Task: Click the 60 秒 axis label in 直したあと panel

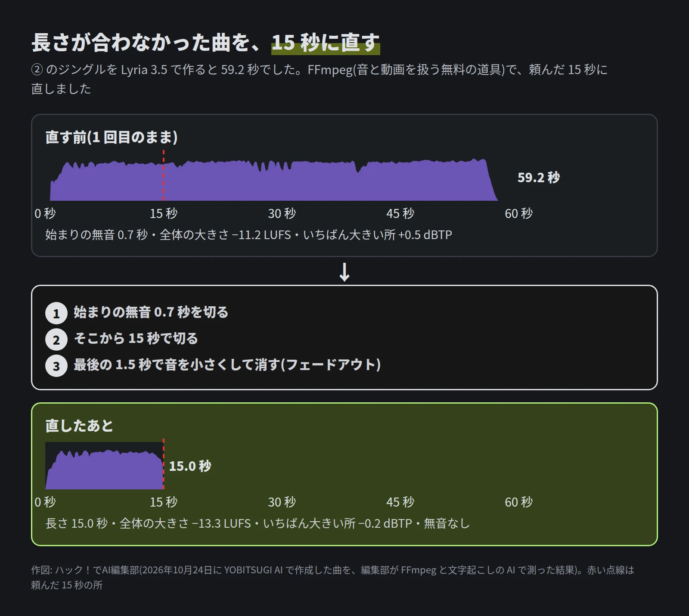Action: pyautogui.click(x=519, y=502)
